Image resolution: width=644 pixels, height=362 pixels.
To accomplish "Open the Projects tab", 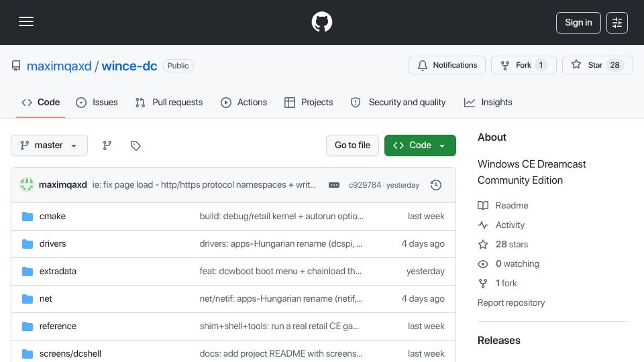I will (309, 102).
